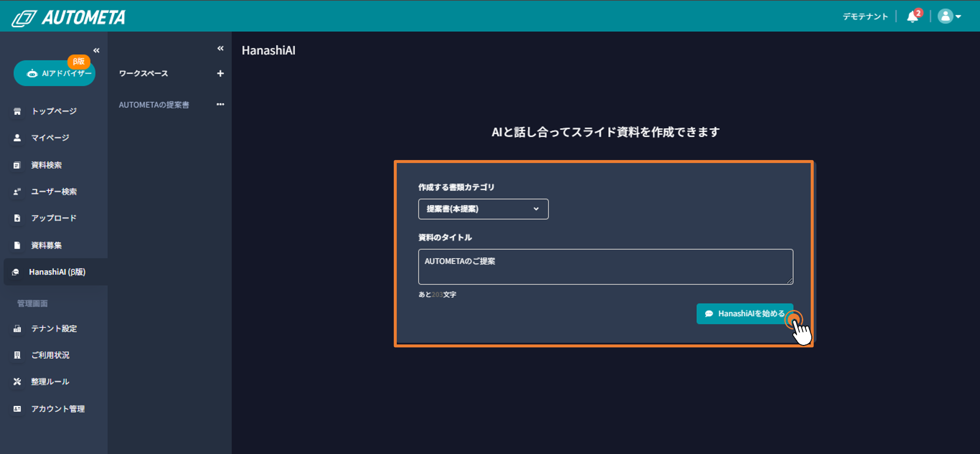Click the 資料募集 document icon
Viewport: 980px width, 454px height.
tap(17, 245)
